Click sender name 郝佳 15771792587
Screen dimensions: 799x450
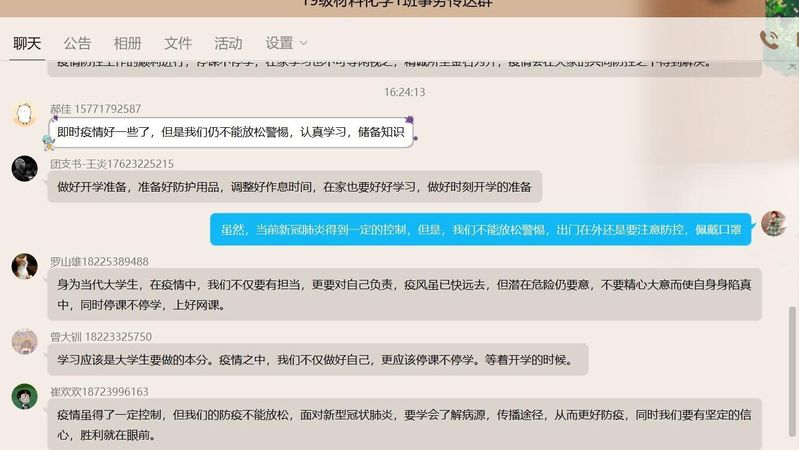(95, 109)
